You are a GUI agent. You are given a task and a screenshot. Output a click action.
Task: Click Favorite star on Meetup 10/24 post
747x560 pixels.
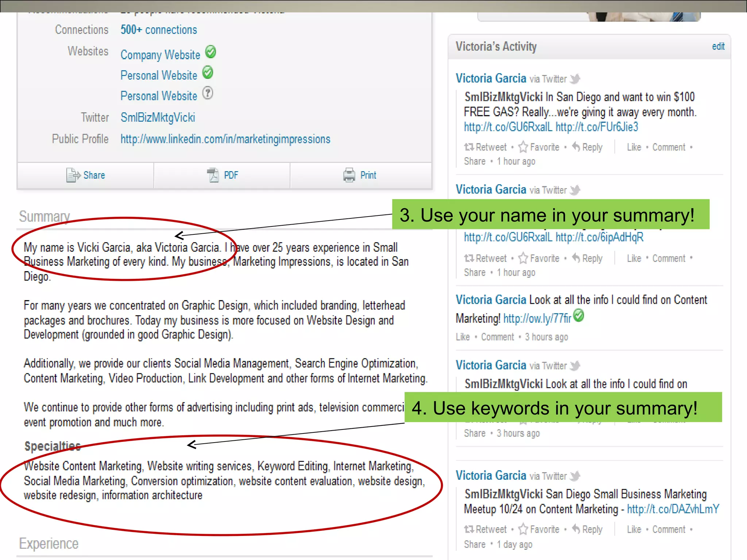click(523, 529)
